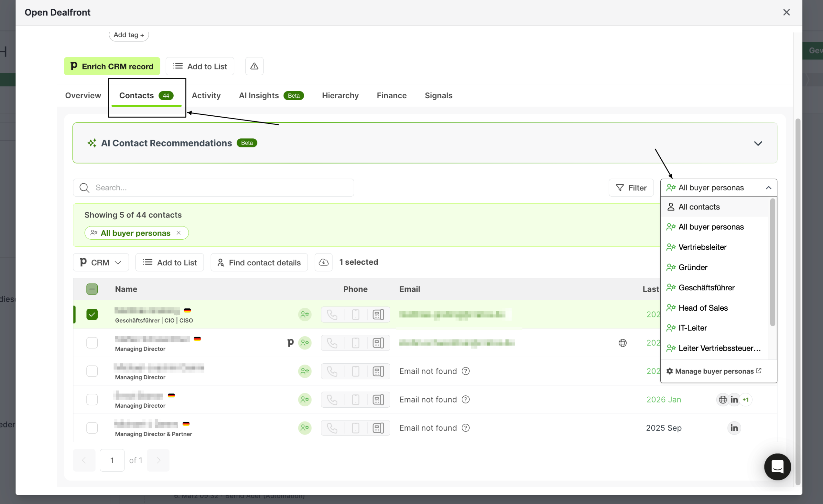Select Head of Sales persona option
The image size is (823, 504).
(703, 308)
